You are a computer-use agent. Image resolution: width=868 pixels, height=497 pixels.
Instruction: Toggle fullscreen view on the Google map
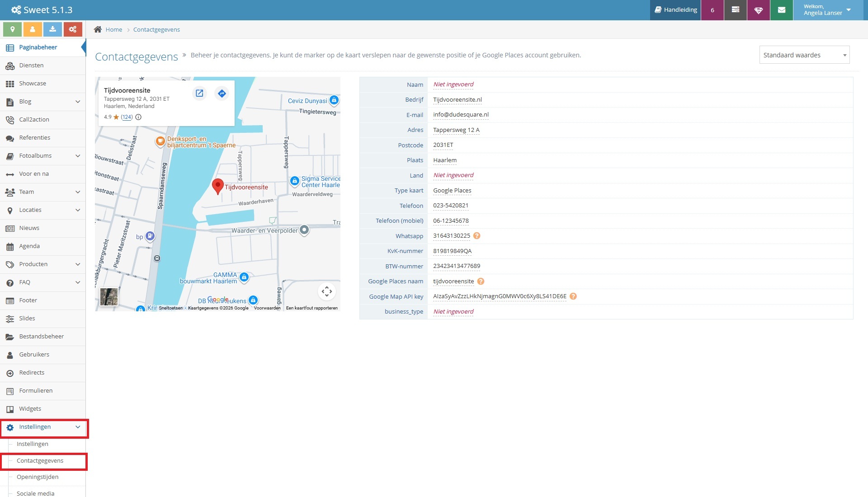click(x=326, y=291)
